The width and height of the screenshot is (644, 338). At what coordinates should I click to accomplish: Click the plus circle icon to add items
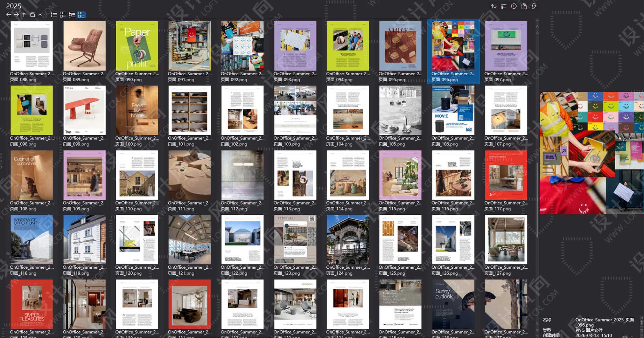coord(513,6)
